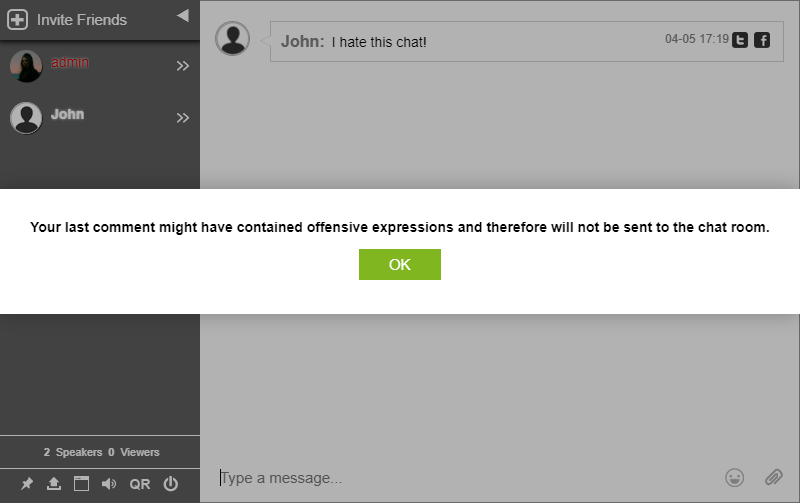Click the Invite Friends label

click(x=82, y=19)
